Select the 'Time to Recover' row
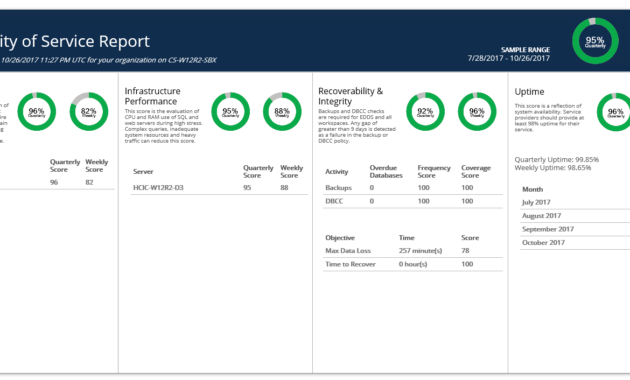 [413, 264]
